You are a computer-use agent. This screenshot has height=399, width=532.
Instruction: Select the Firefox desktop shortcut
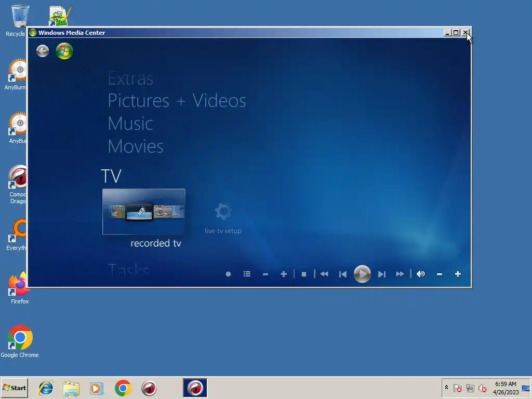click(x=19, y=288)
